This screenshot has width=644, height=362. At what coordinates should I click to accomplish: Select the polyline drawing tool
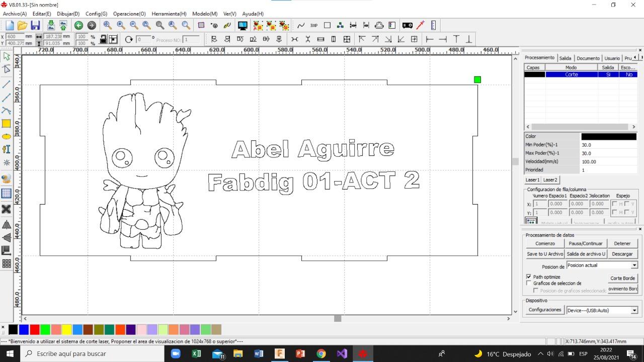point(7,97)
